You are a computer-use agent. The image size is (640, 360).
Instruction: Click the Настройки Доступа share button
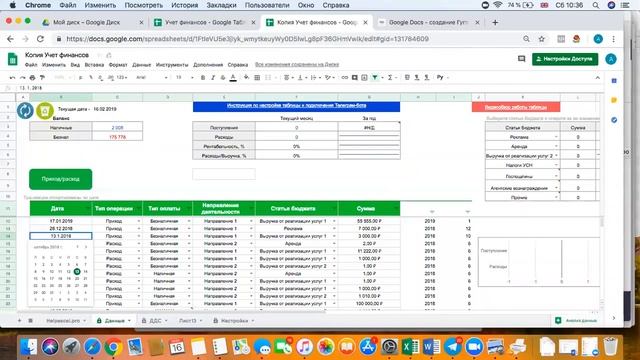point(565,59)
